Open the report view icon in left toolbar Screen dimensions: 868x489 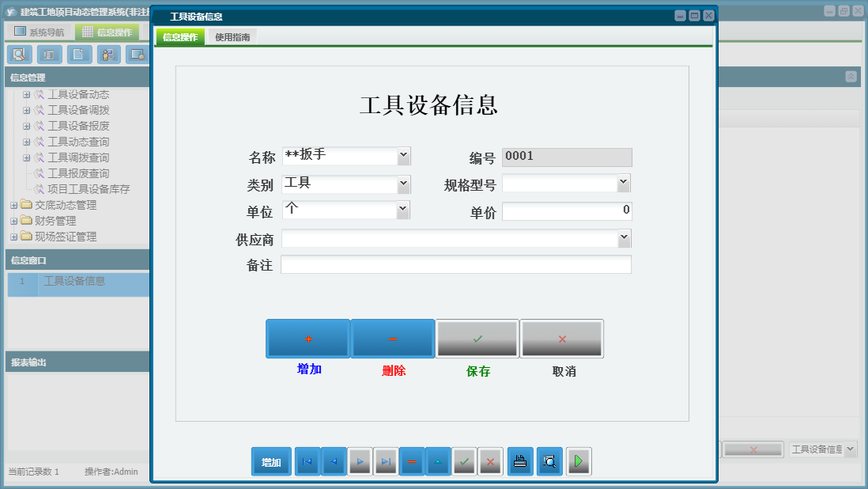coord(48,55)
